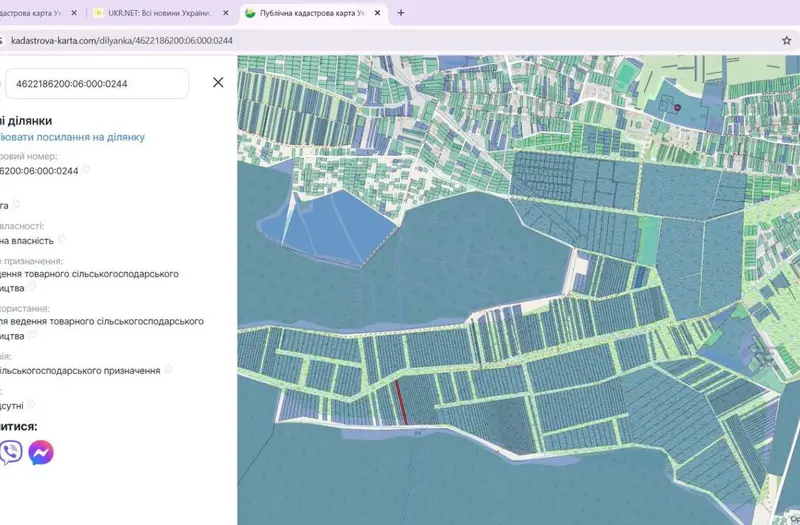The height and width of the screenshot is (525, 800).
Task: Share parcel via Messenger icon
Action: tap(41, 452)
